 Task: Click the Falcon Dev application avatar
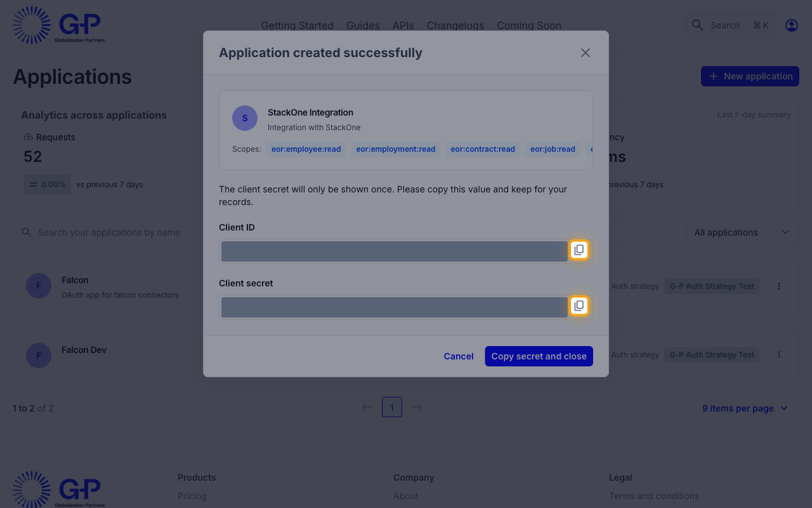[39, 356]
